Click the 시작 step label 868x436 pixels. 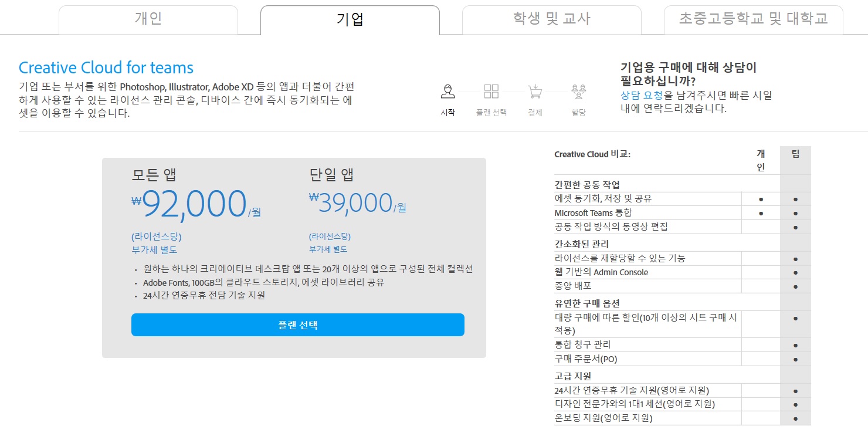[448, 113]
